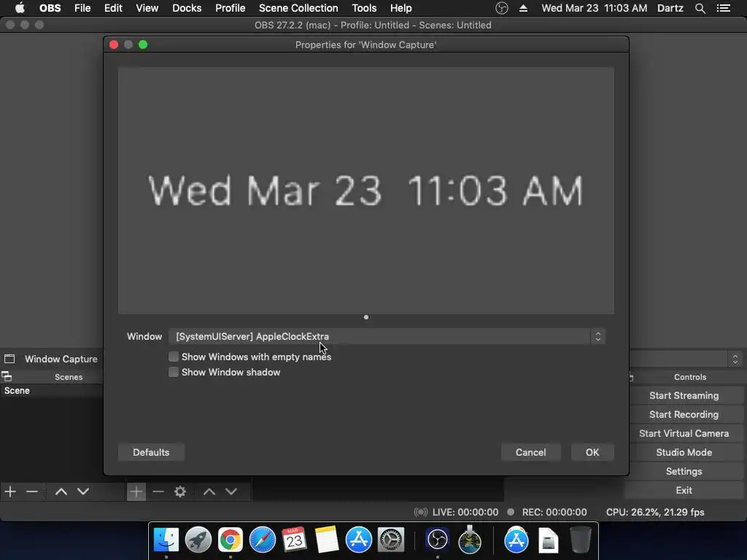
Task: Open Settings from Controls panel
Action: tap(684, 471)
